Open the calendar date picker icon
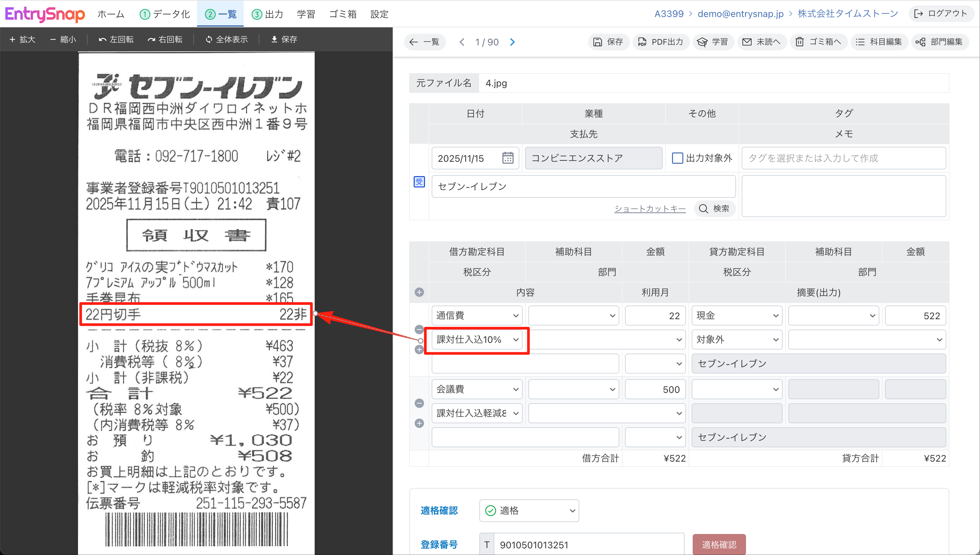 click(x=508, y=158)
